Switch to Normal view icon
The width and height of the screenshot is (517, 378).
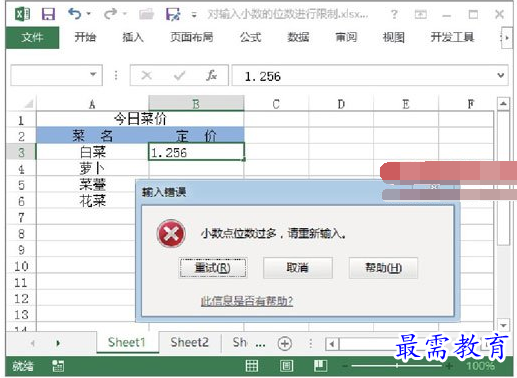click(x=252, y=366)
